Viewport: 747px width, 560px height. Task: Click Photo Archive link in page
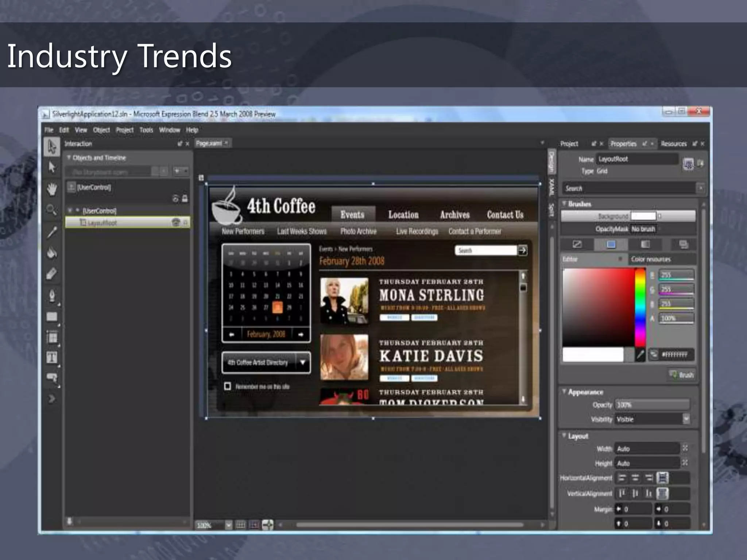pos(358,231)
